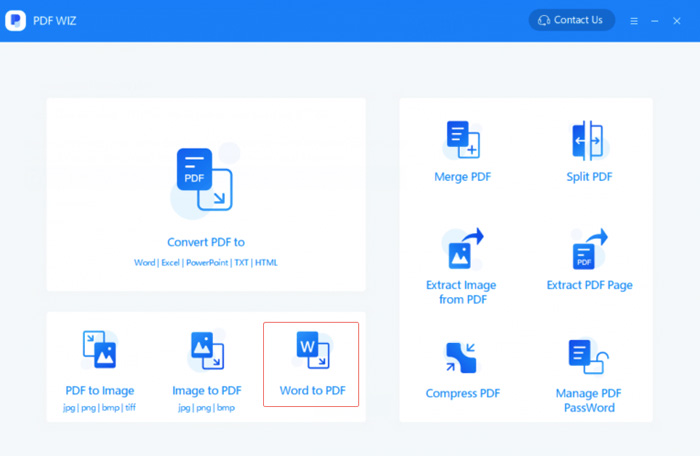Viewport: 700px width, 456px height.
Task: Minimize the PDF WIZ window
Action: (655, 21)
